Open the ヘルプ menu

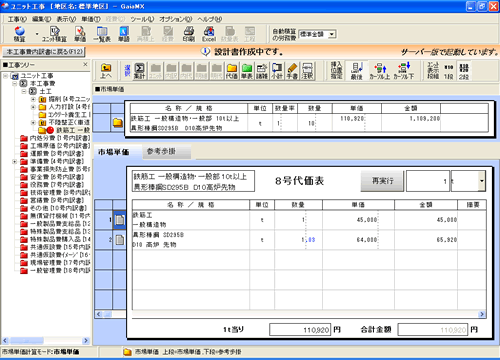coord(210,19)
